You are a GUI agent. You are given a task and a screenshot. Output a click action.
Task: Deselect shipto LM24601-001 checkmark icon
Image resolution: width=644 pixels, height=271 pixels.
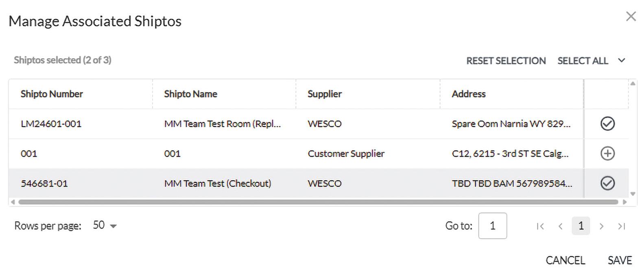(x=607, y=123)
